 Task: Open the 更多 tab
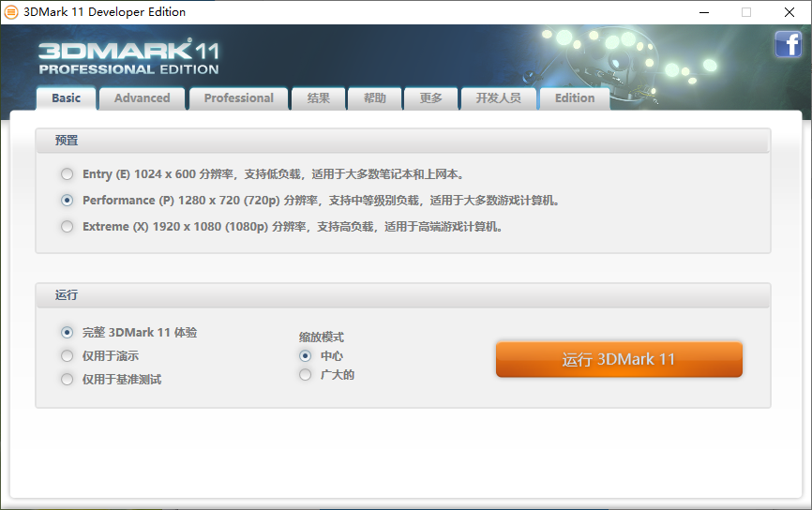click(x=431, y=98)
